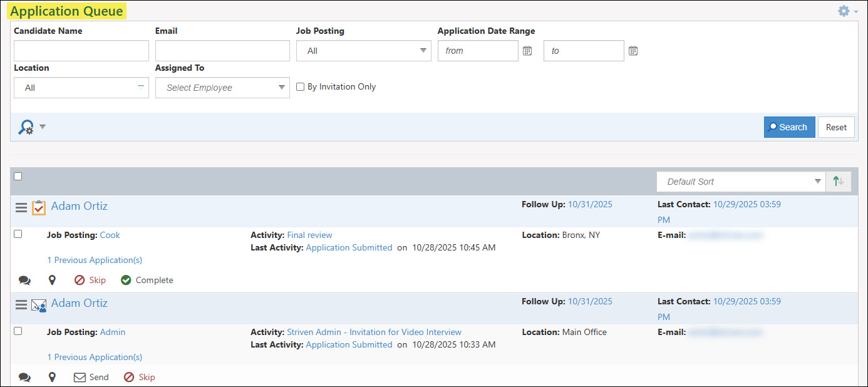The image size is (868, 387).
Task: Toggle the sort direction arrows next to Default Sort
Action: pyautogui.click(x=838, y=181)
